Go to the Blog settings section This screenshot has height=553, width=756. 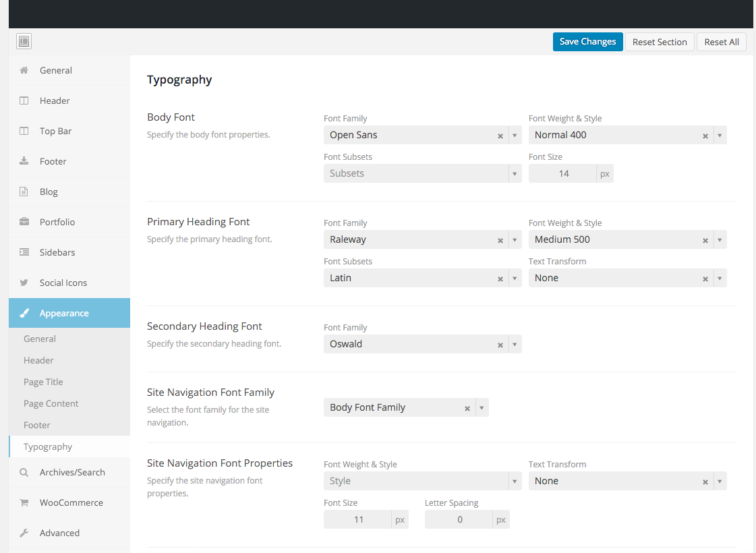49,192
